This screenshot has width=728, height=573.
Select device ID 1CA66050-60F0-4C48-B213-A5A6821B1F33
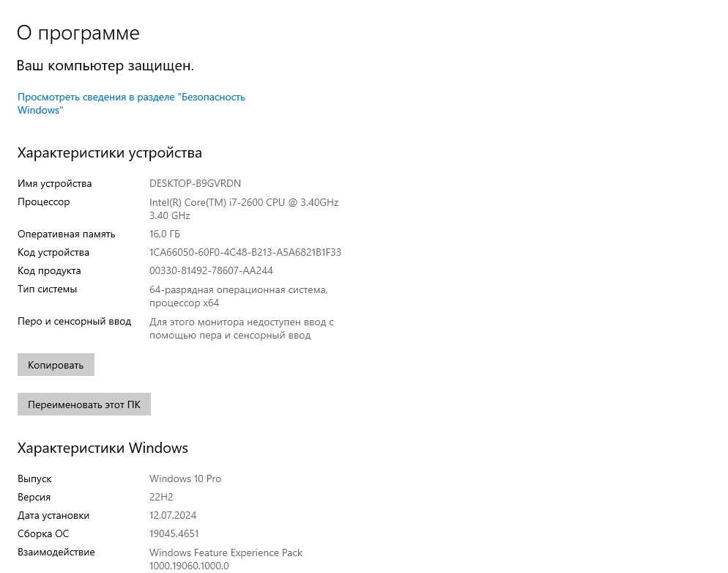(x=245, y=252)
